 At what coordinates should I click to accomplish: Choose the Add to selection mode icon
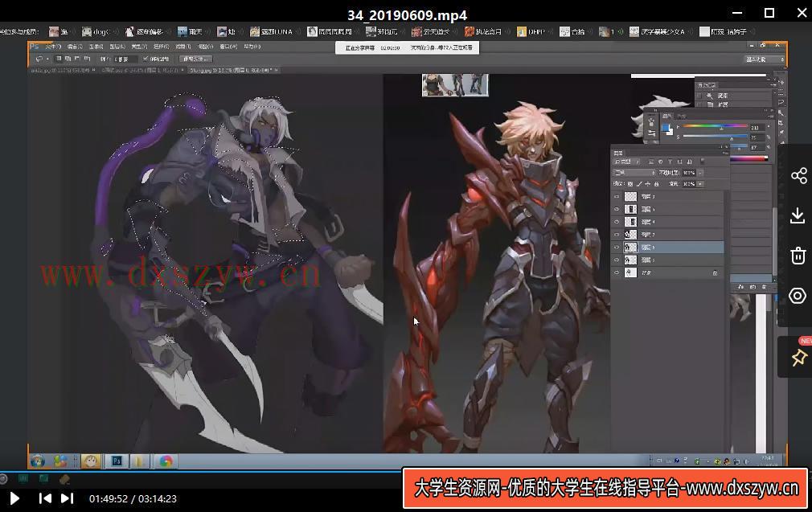[x=68, y=59]
